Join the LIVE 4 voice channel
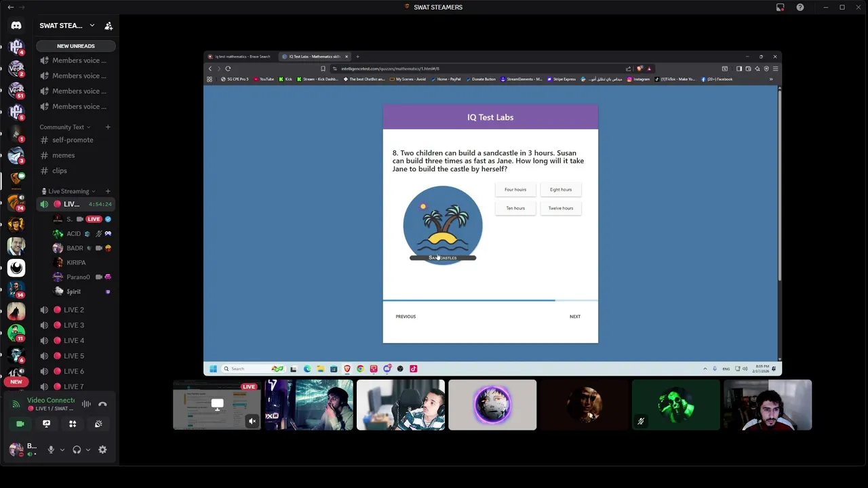The height and width of the screenshot is (488, 868). click(x=76, y=340)
